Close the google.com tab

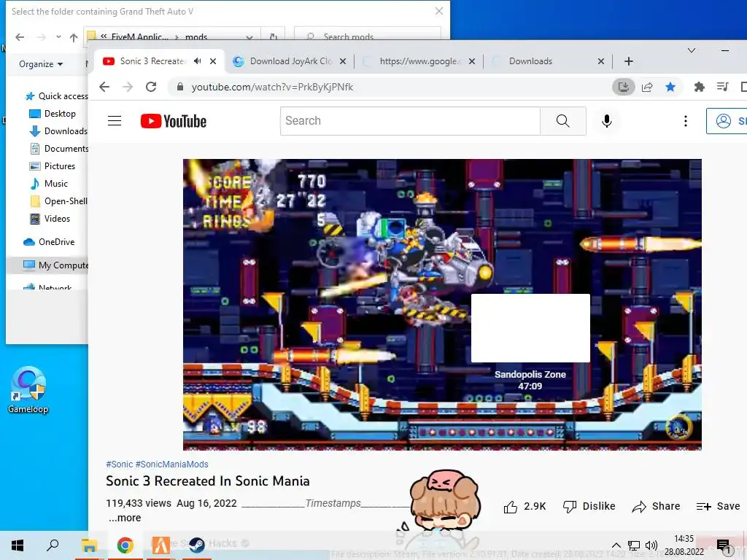click(472, 61)
